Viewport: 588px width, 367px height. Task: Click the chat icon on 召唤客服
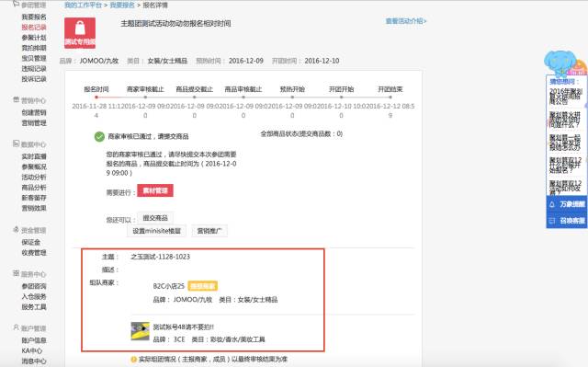pyautogui.click(x=552, y=221)
